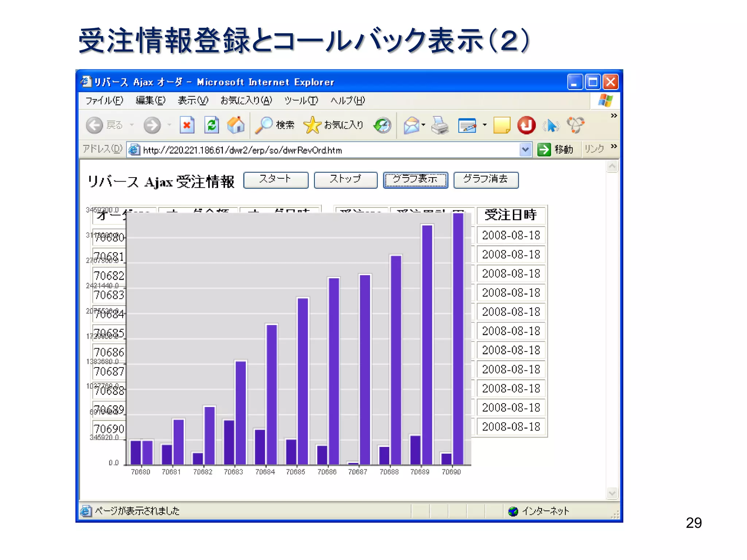747x560 pixels.
Task: Click the green Go arrow icon
Action: click(544, 149)
